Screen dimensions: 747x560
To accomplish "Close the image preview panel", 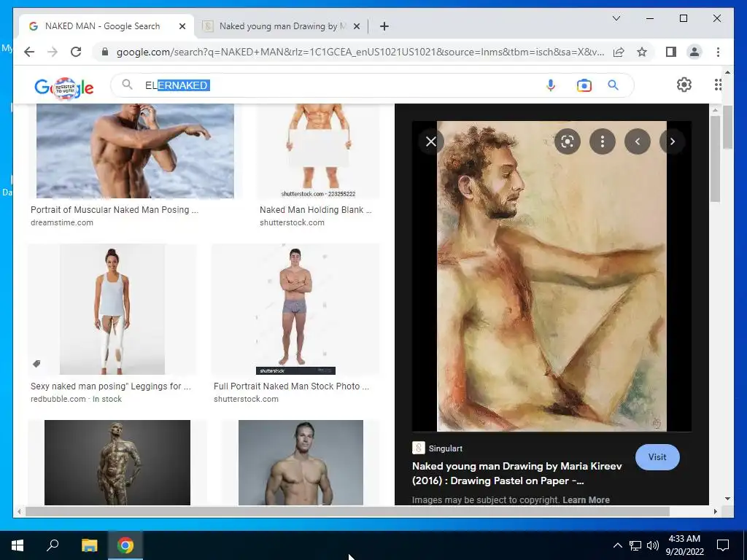I will [430, 141].
